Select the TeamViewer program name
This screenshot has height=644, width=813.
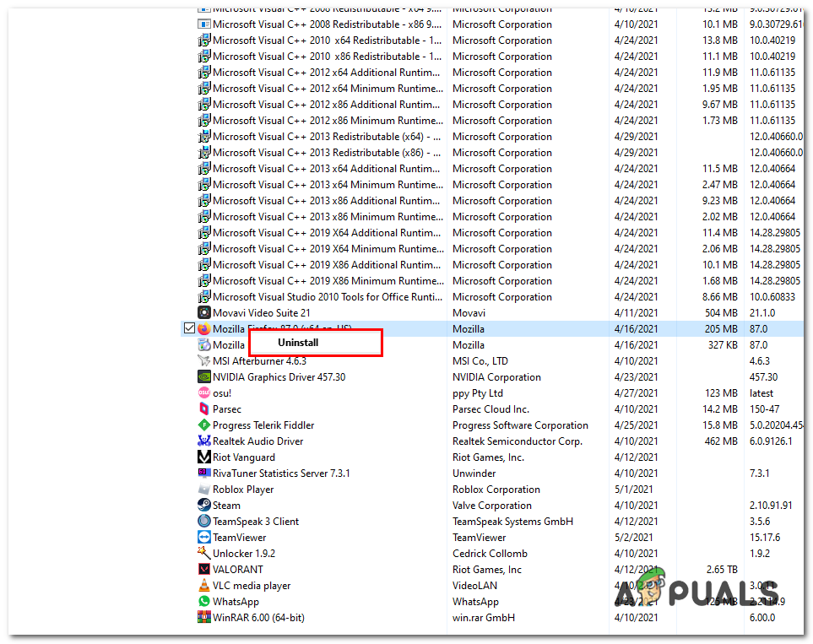(x=240, y=538)
